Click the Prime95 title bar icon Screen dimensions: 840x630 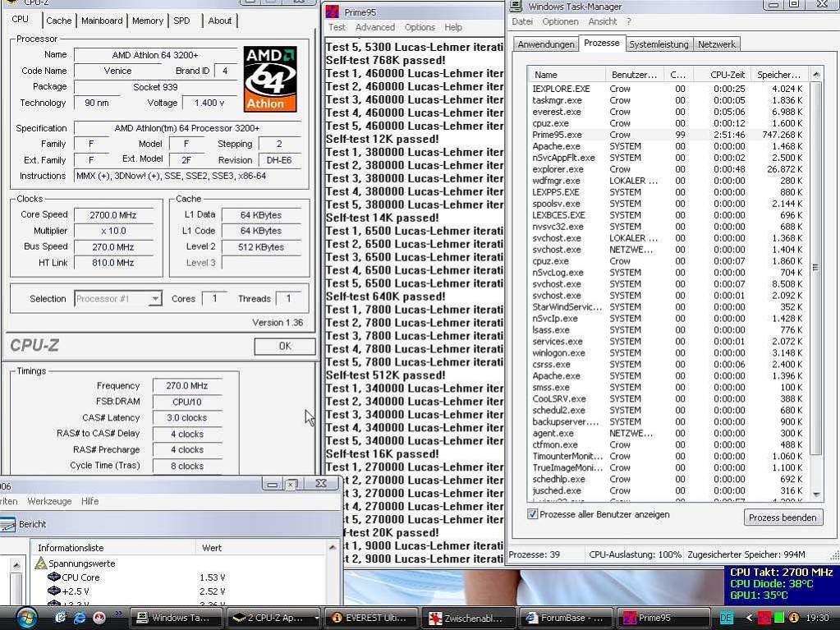point(333,11)
